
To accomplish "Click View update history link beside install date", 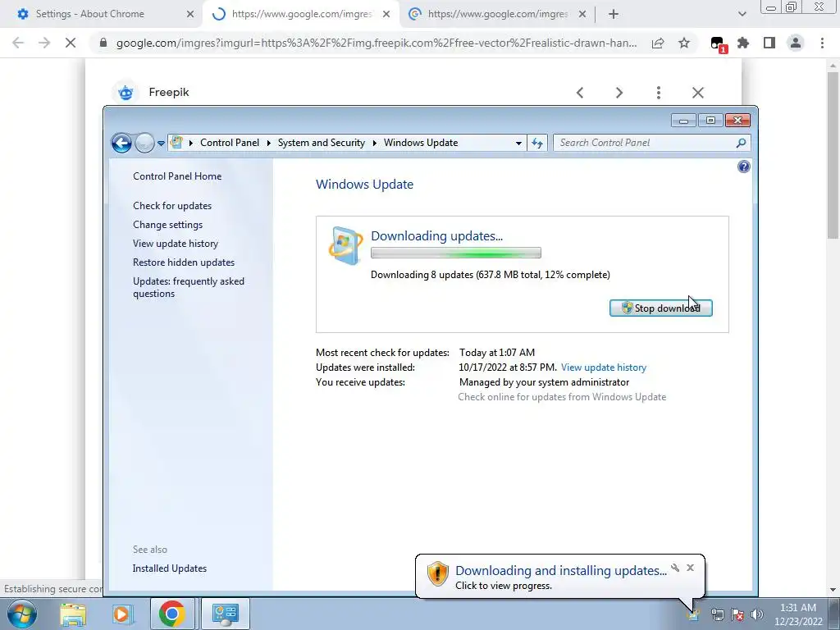I will pos(604,367).
